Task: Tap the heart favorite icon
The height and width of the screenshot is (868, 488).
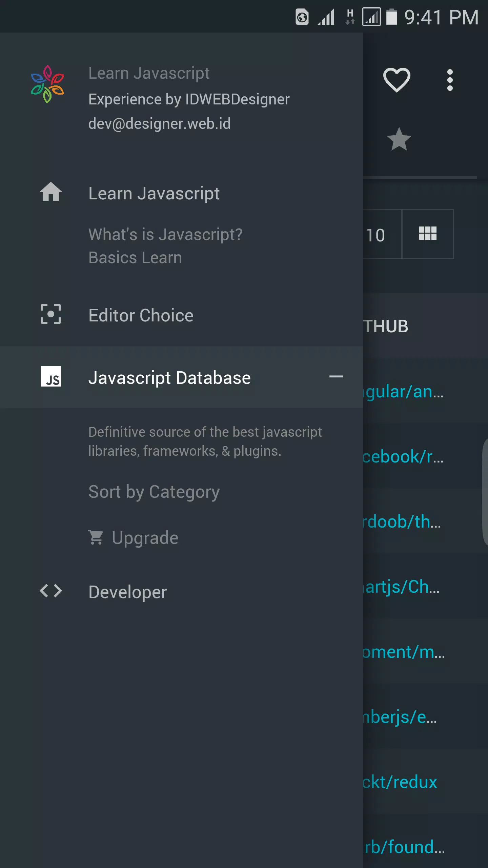Action: (x=396, y=80)
